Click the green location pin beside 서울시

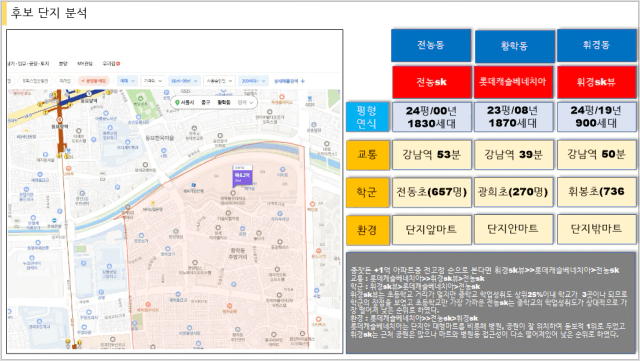pos(177,103)
